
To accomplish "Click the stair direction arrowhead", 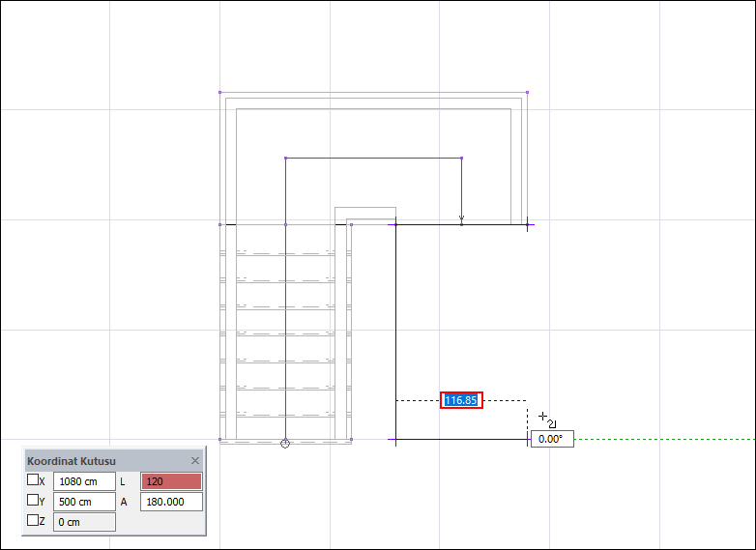I will pyautogui.click(x=461, y=218).
